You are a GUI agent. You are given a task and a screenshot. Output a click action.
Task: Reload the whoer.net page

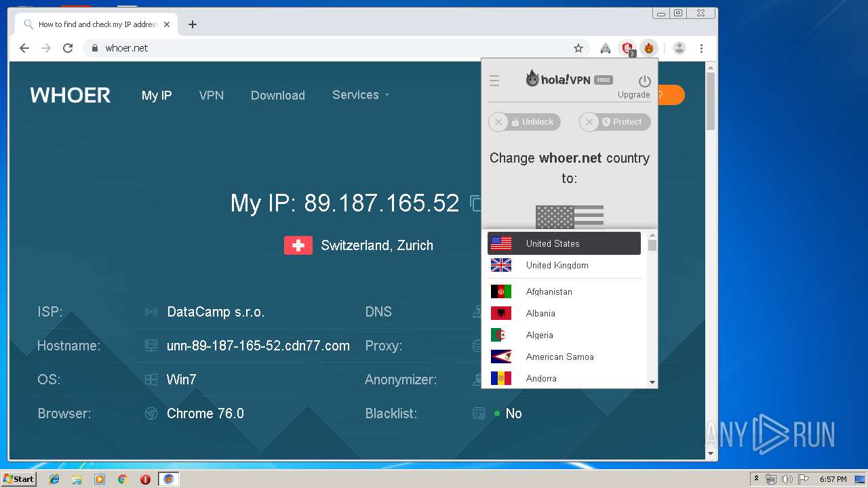click(68, 48)
